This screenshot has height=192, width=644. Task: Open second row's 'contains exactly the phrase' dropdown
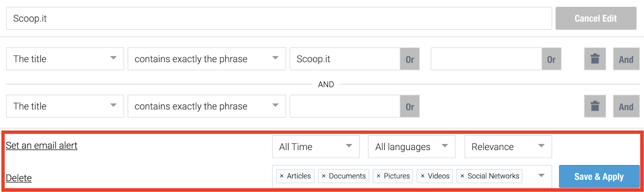pos(207,106)
